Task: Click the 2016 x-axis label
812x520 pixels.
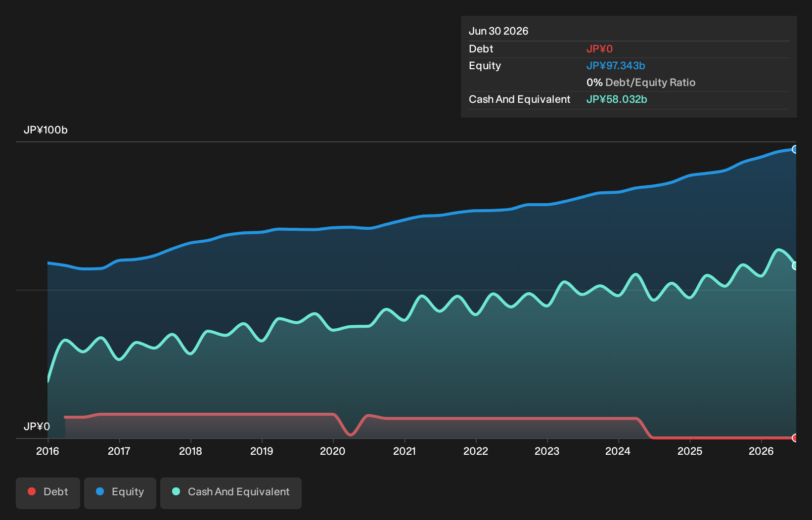Action: (47, 451)
